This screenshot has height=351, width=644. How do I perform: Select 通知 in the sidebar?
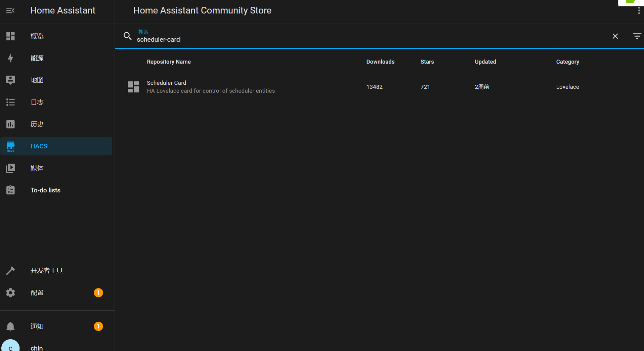tap(56, 326)
